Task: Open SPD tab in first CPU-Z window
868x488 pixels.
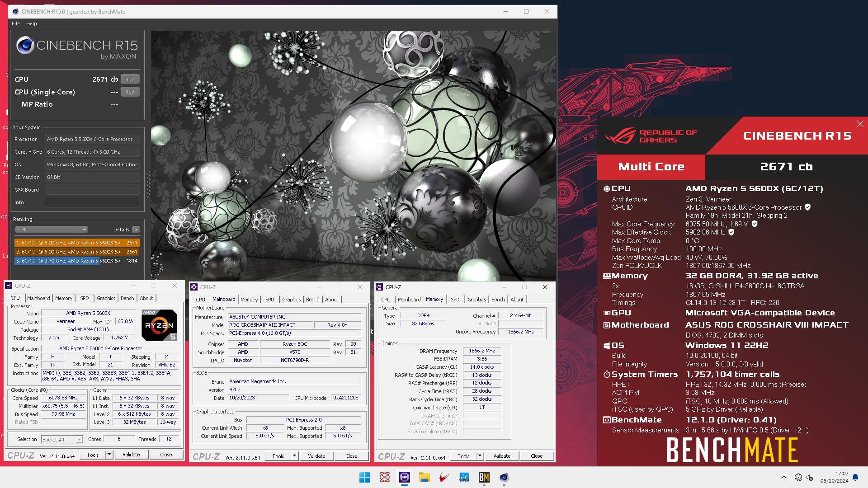Action: coord(85,298)
